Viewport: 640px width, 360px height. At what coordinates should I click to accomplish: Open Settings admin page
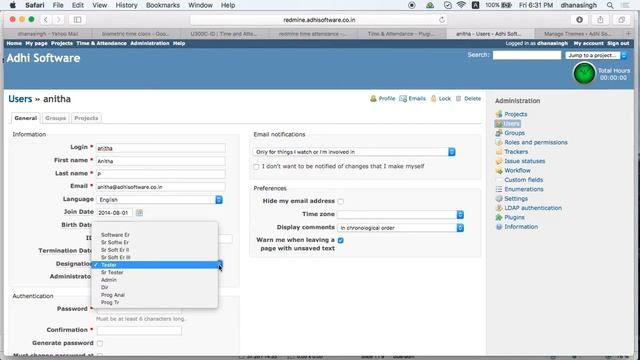click(x=516, y=199)
